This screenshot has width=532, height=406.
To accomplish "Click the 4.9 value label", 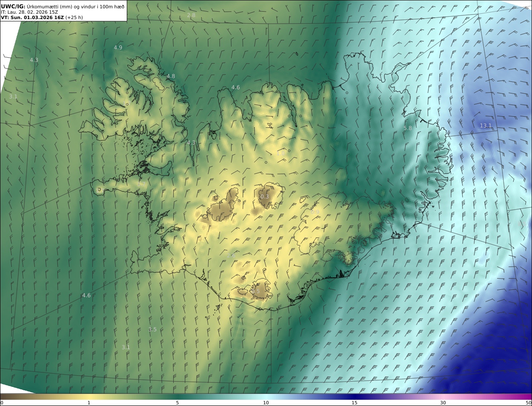I will [x=118, y=47].
